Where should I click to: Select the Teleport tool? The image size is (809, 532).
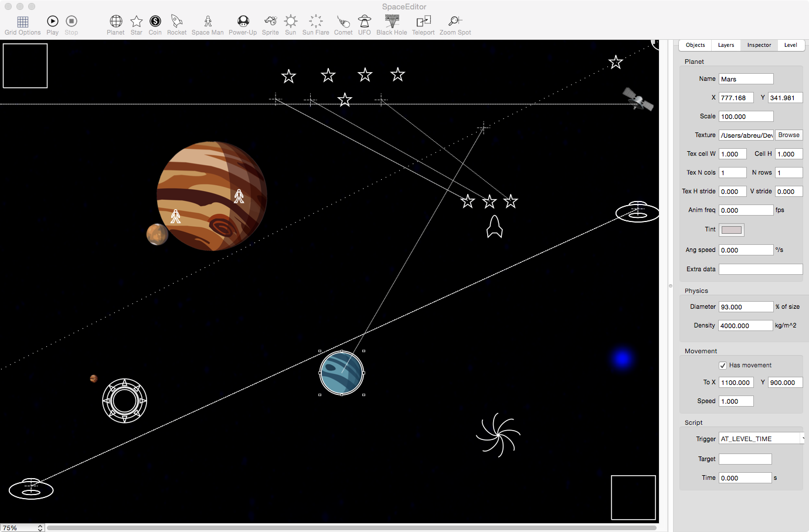pyautogui.click(x=423, y=25)
